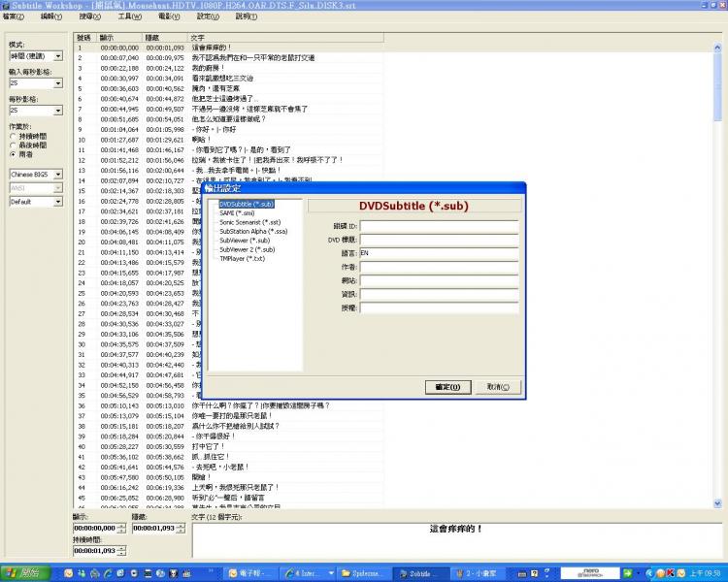This screenshot has height=582, width=728.
Task: Select the both (兩者) radio button
Action: pyautogui.click(x=13, y=154)
